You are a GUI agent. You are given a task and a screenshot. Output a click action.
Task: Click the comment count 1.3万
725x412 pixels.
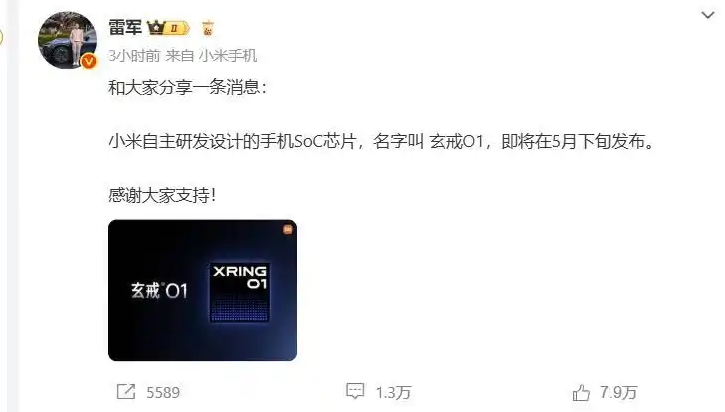click(x=393, y=393)
